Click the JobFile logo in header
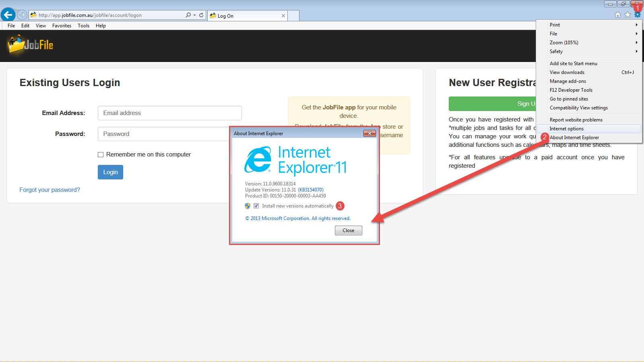The image size is (644, 362). pos(31,44)
